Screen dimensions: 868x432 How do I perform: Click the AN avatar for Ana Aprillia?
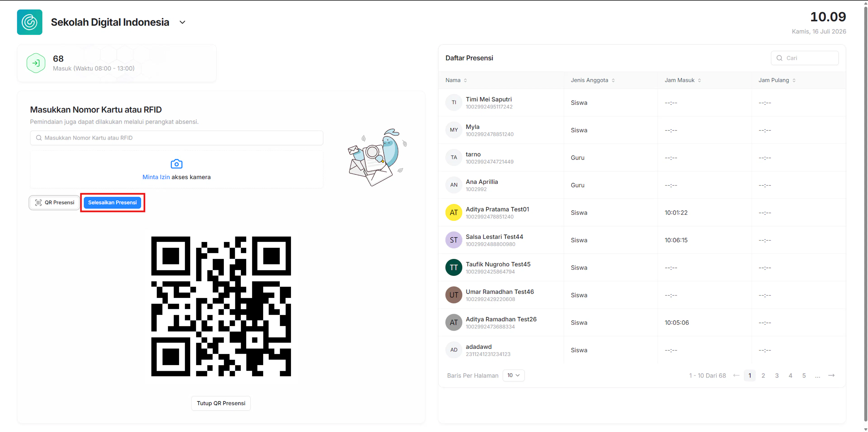(454, 185)
